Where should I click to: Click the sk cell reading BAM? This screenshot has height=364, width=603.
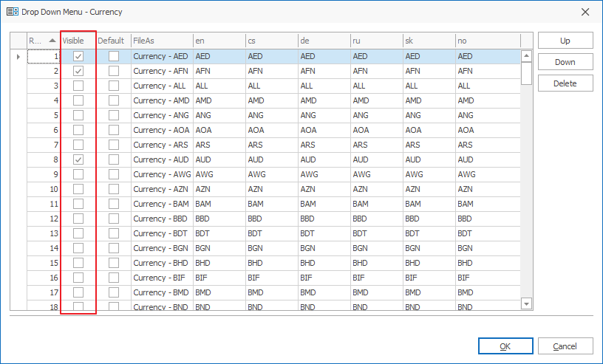pyautogui.click(x=429, y=204)
